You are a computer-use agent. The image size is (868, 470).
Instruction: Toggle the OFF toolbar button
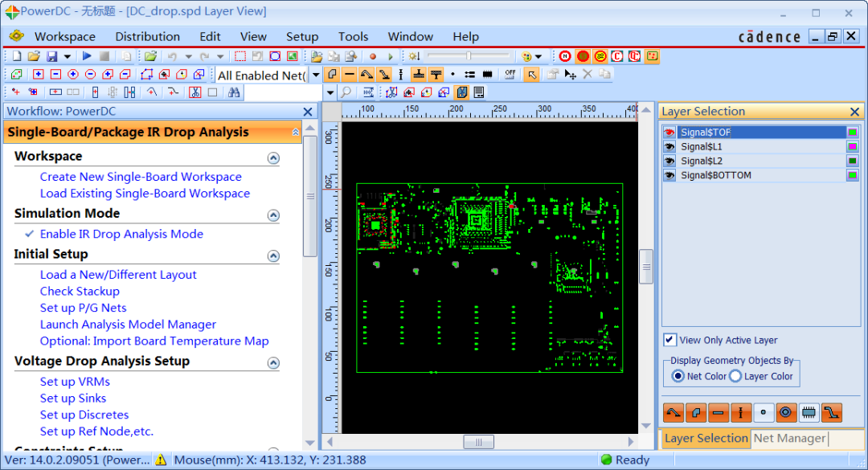[x=510, y=74]
